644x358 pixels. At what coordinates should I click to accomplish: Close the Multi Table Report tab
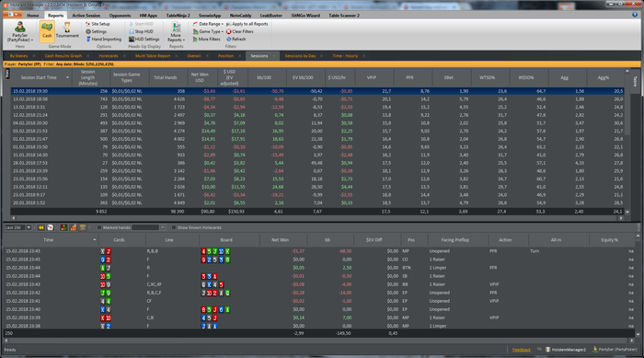pyautogui.click(x=177, y=56)
